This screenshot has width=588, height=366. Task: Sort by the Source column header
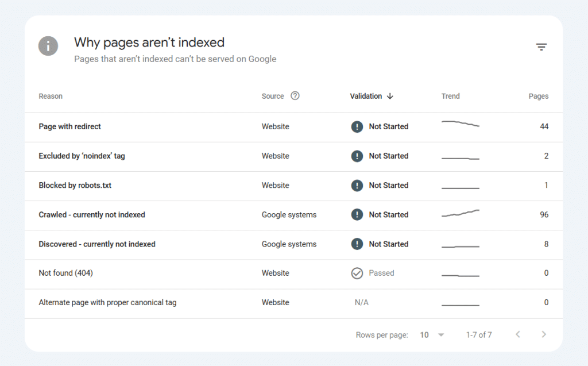(273, 96)
